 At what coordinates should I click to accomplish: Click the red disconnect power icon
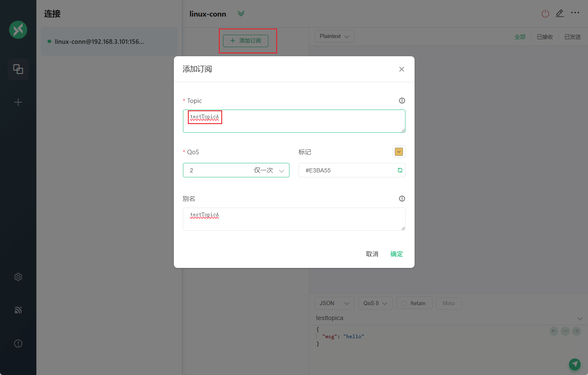(545, 14)
